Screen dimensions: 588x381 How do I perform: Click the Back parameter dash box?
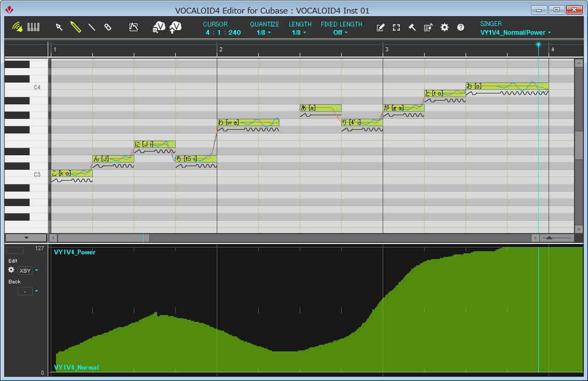pos(25,291)
